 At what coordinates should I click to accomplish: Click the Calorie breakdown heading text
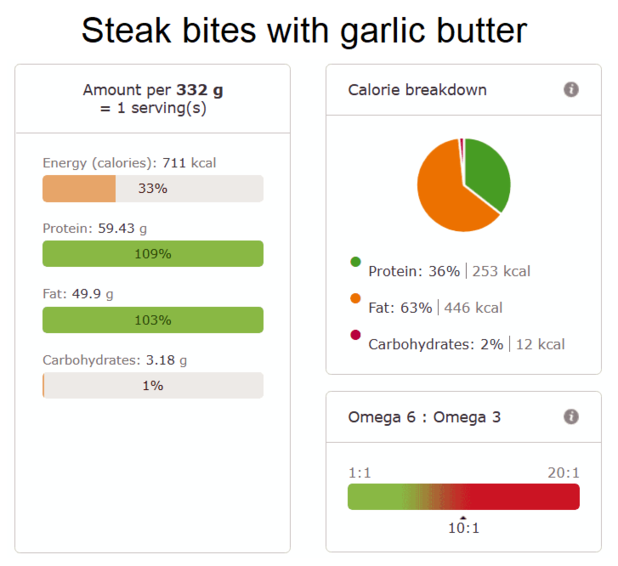pyautogui.click(x=417, y=90)
